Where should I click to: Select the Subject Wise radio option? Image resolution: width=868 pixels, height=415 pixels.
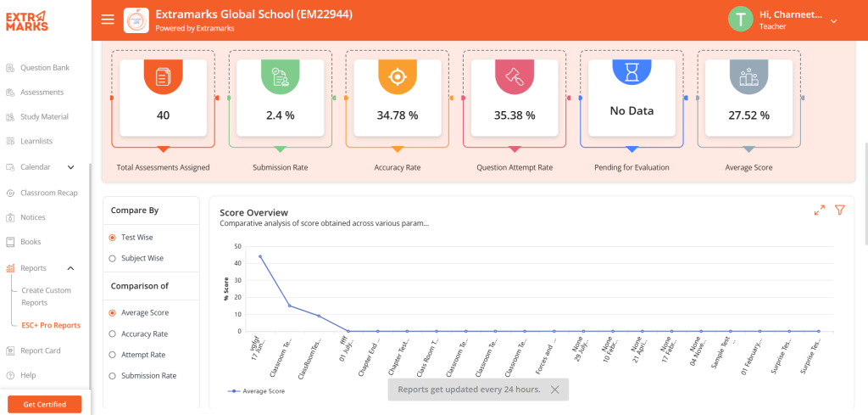tap(112, 258)
